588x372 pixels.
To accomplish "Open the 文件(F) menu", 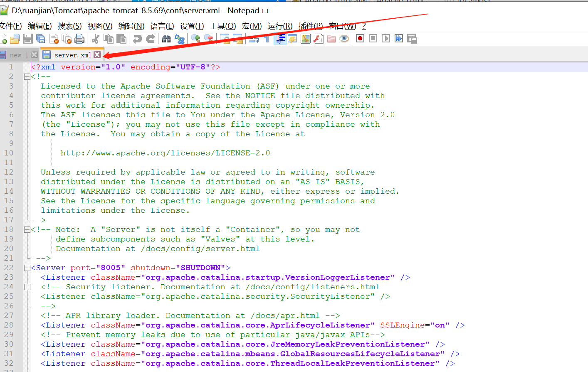I will 10,26.
